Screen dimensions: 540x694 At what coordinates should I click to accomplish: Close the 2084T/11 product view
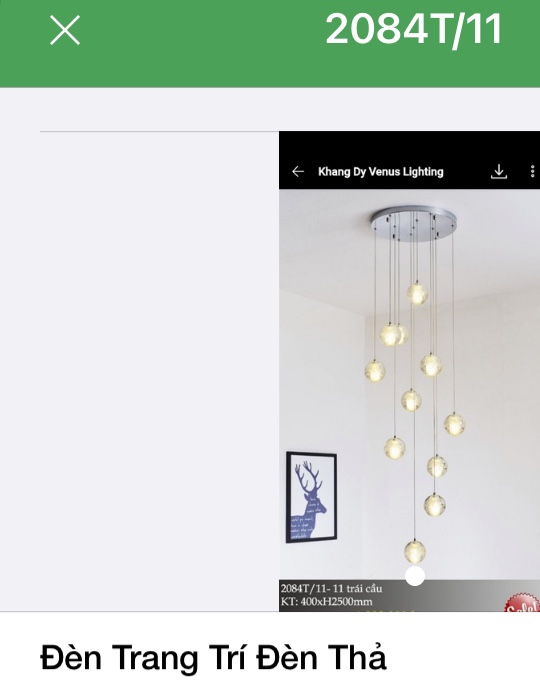tap(65, 30)
